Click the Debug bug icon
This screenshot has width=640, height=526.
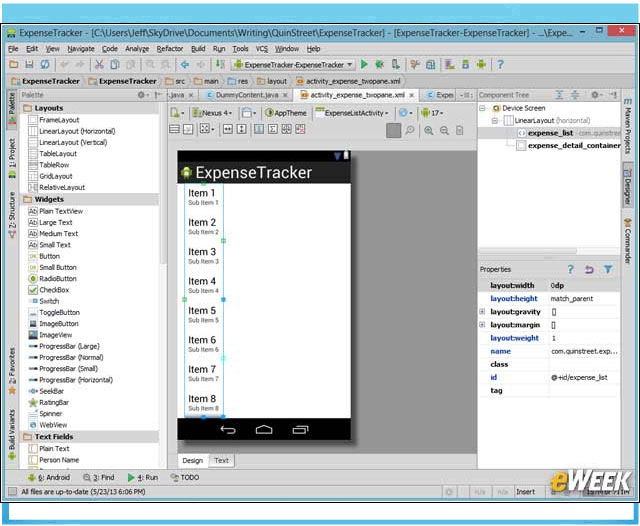[x=380, y=64]
